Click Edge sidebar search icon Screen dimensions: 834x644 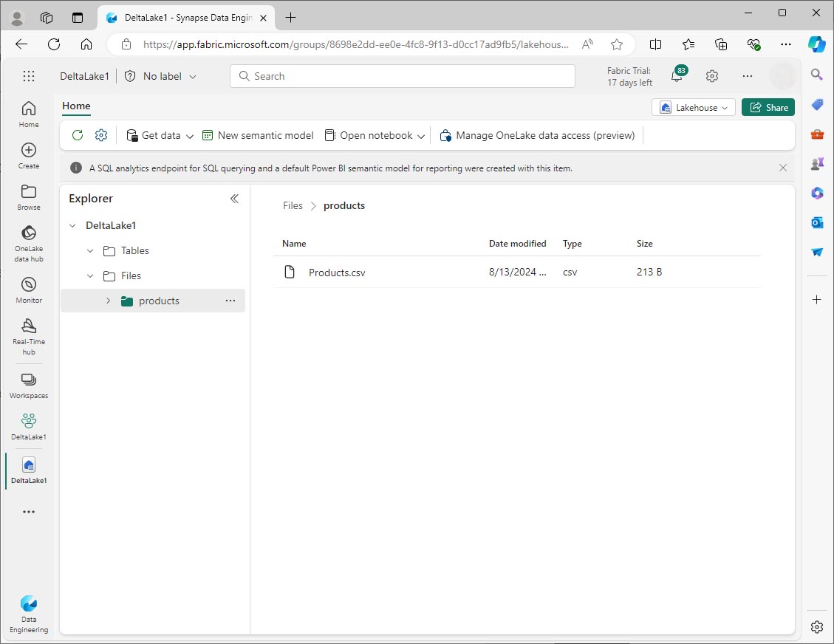point(817,74)
